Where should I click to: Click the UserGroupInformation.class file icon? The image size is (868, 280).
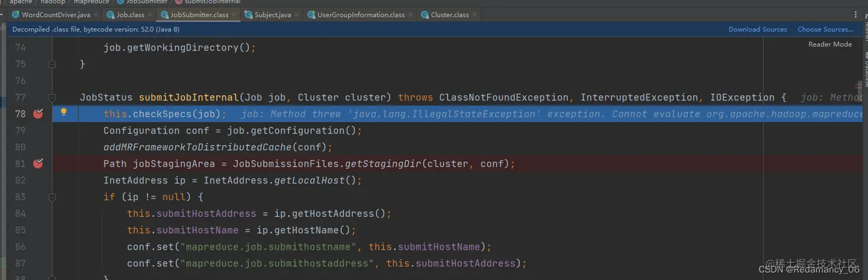[x=311, y=15]
